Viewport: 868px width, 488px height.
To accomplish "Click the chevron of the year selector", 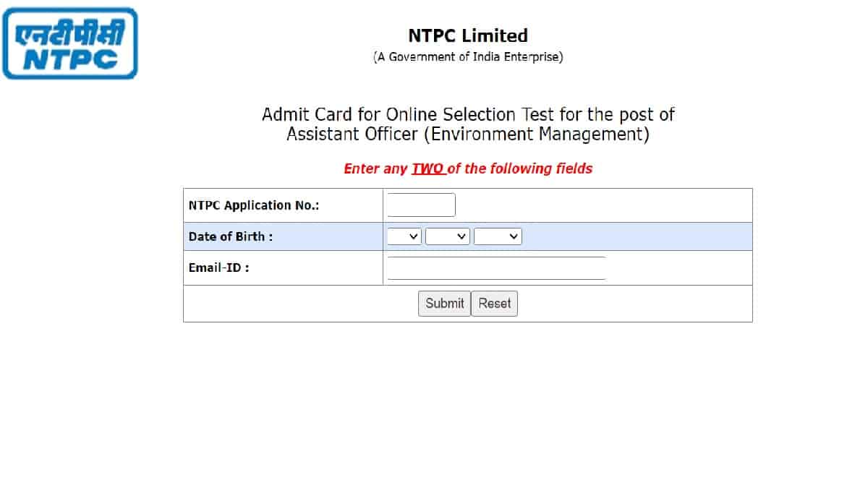I will [x=515, y=236].
